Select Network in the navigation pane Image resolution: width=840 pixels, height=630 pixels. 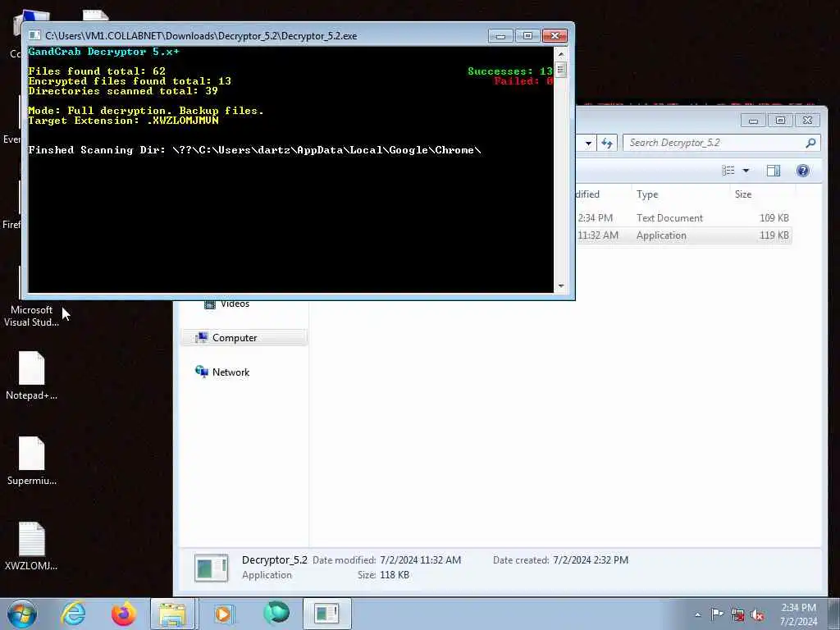tap(231, 372)
